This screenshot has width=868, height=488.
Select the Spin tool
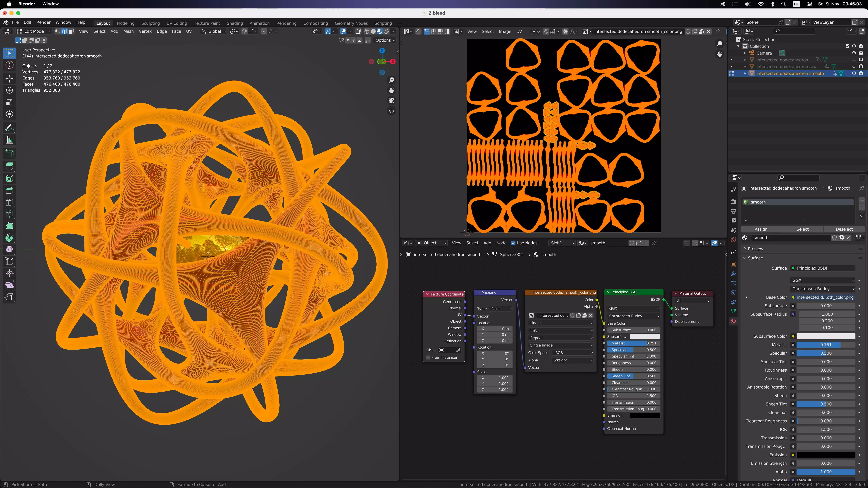[x=9, y=238]
